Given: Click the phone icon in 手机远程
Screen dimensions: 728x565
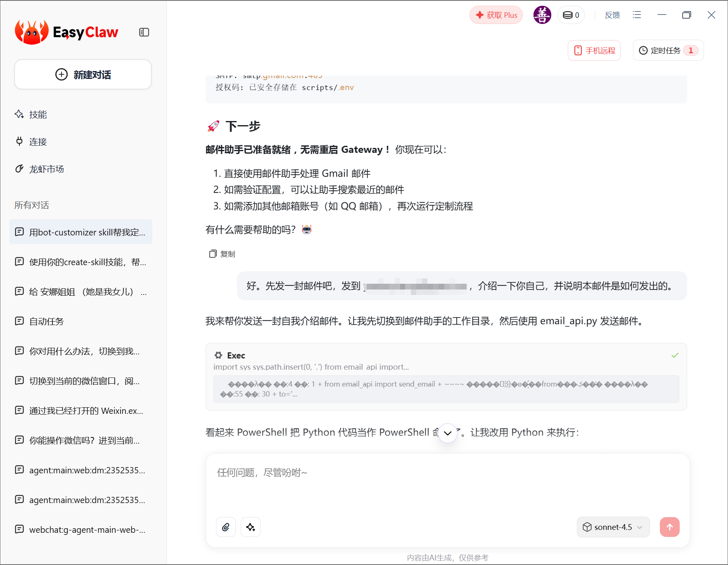Looking at the screenshot, I should 578,50.
